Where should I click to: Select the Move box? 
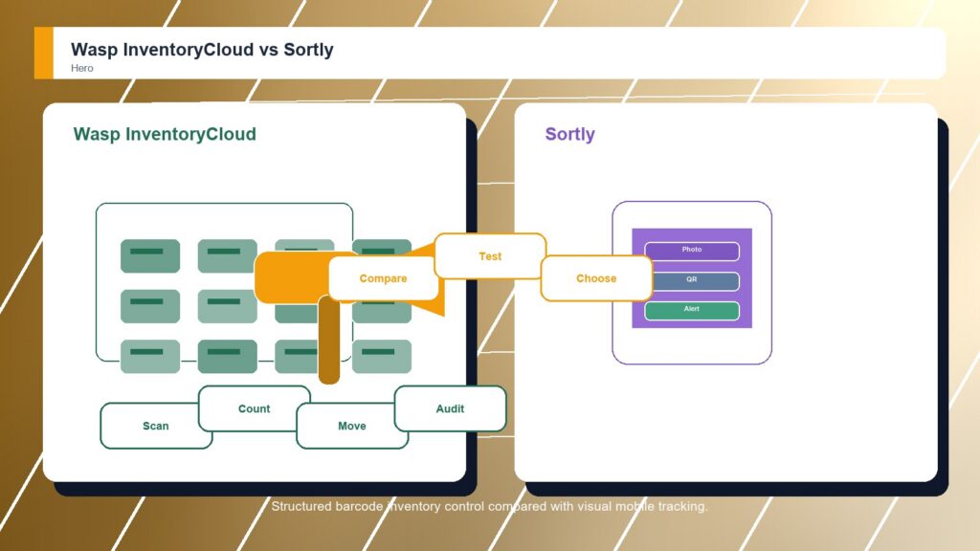pyautogui.click(x=352, y=426)
